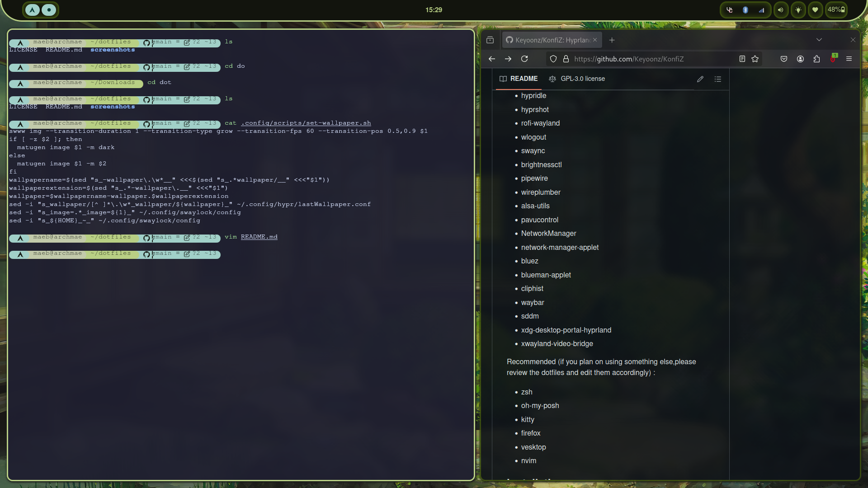Open a new browser tab

coord(612,40)
